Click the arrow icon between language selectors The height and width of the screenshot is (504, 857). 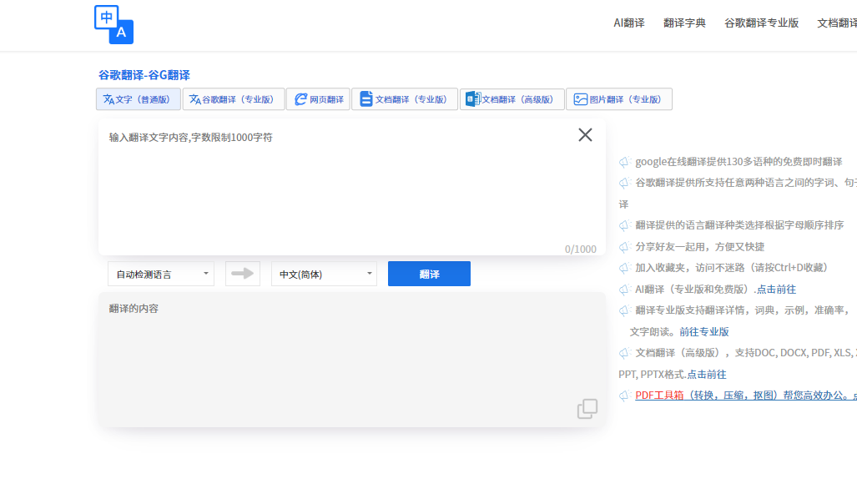pyautogui.click(x=243, y=274)
